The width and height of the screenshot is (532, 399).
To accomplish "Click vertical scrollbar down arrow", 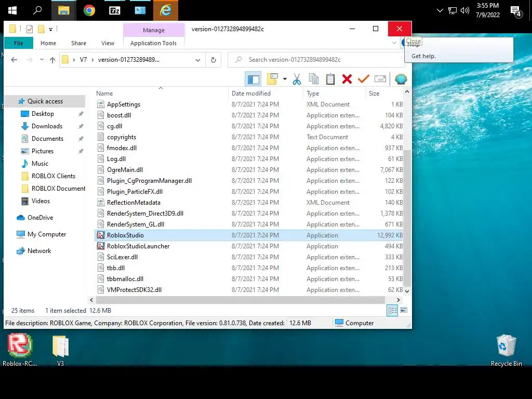I will click(407, 291).
